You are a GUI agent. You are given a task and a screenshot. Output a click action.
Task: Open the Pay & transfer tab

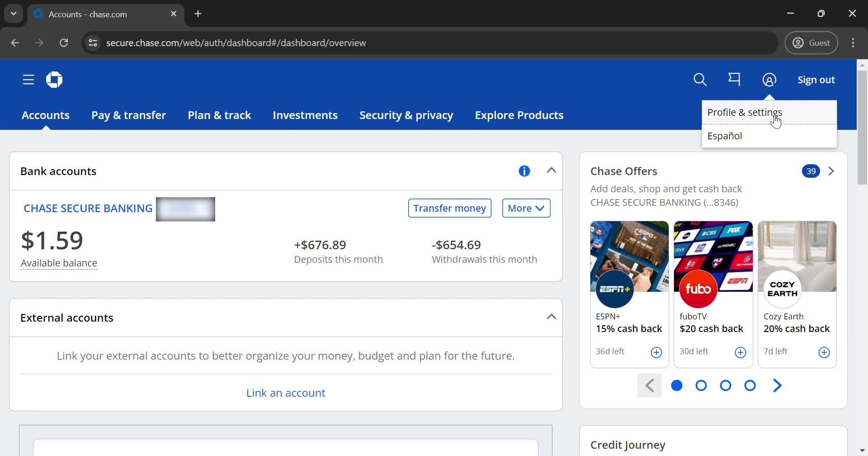pos(128,115)
